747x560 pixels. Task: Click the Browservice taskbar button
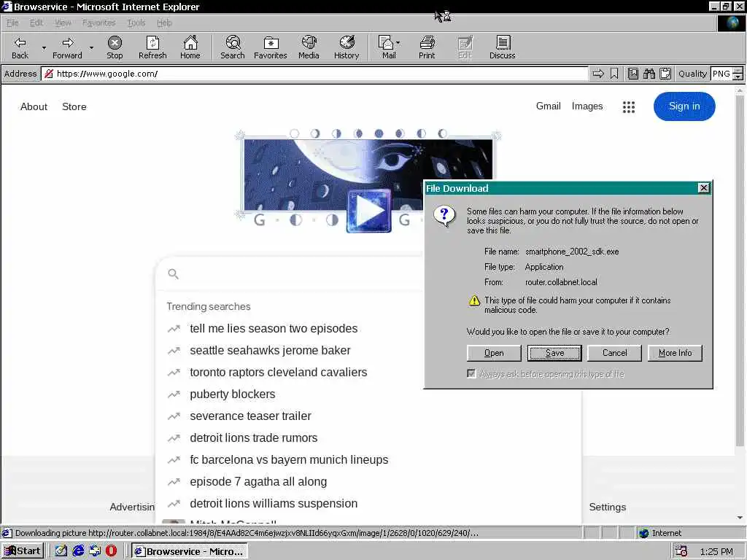pyautogui.click(x=190, y=551)
